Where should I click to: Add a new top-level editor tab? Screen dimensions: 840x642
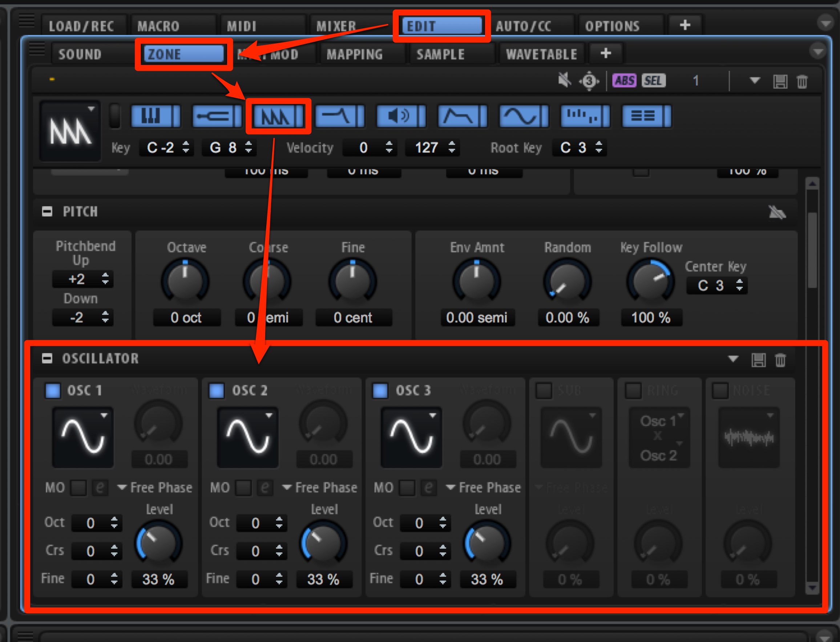click(x=685, y=25)
